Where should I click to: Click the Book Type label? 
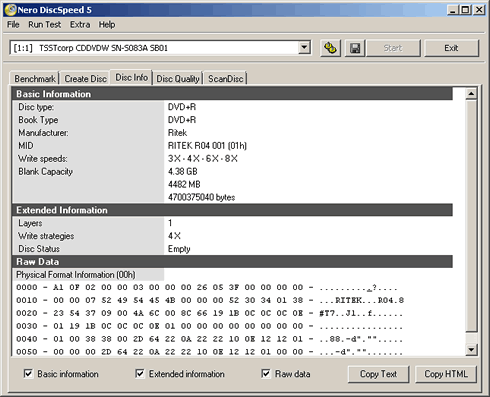coord(38,120)
